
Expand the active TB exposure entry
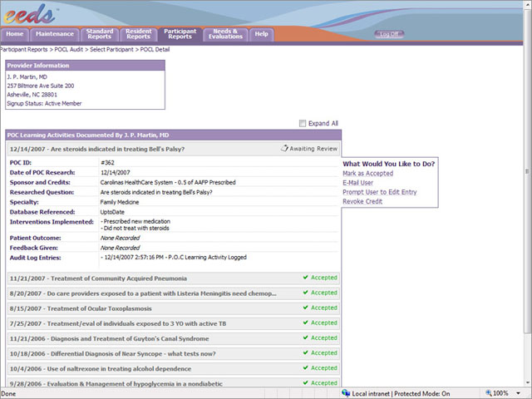click(174, 323)
